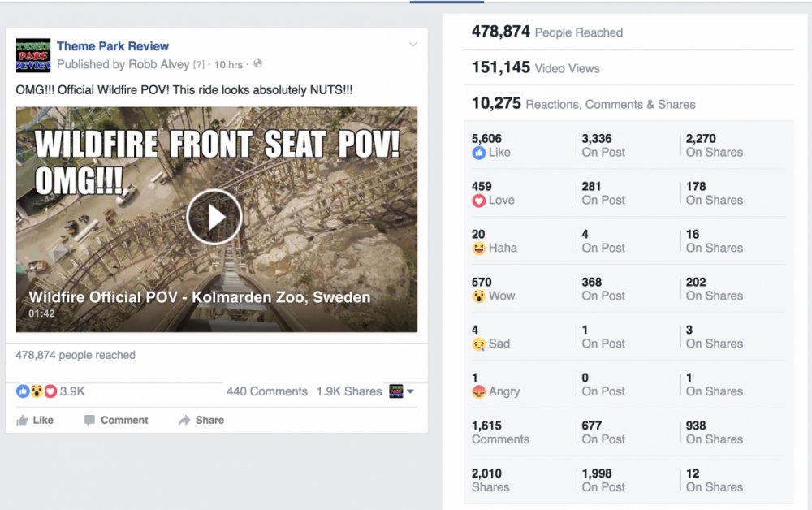This screenshot has width=812, height=510.
Task: Open the post-as page selector dropdown
Action: click(x=401, y=391)
